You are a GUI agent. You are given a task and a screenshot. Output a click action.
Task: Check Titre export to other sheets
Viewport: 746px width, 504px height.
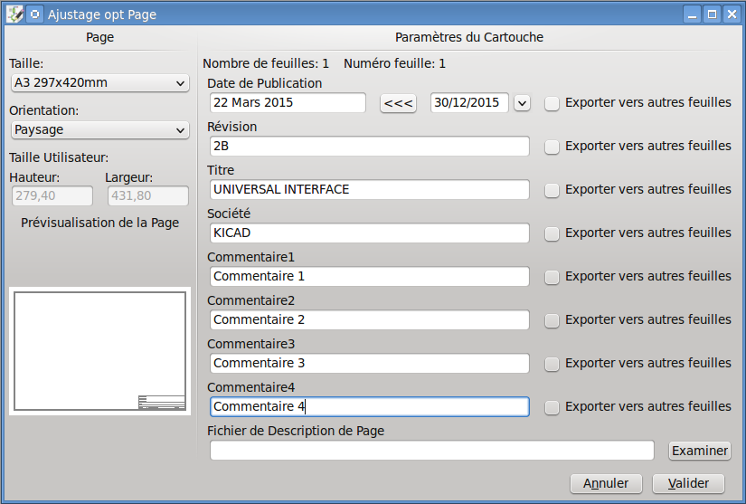click(552, 190)
